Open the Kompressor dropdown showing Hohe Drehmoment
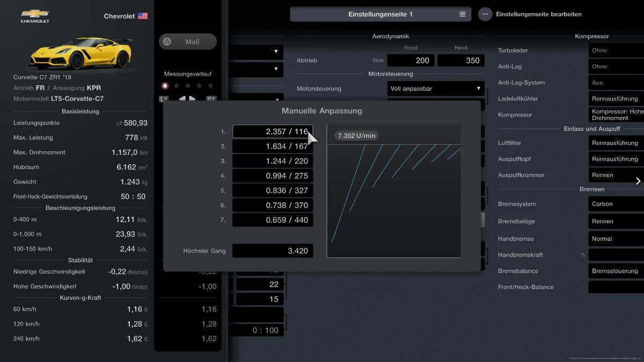The width and height of the screenshot is (644, 362). 616,115
